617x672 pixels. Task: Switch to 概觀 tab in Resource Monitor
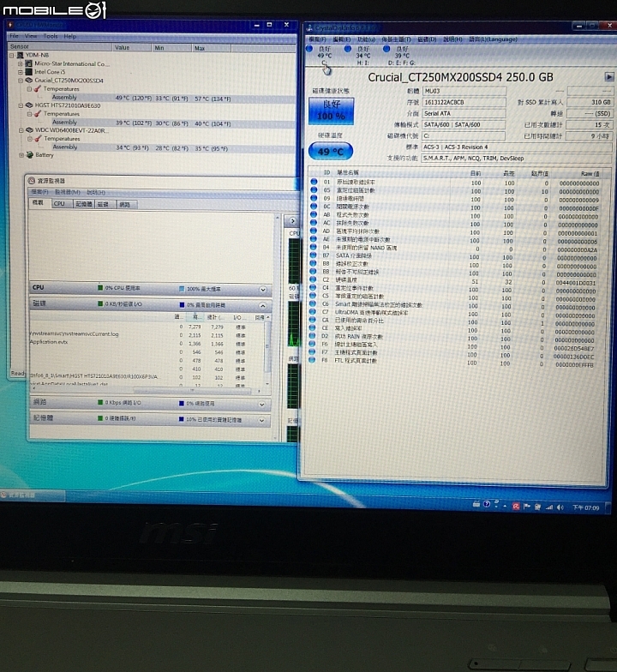pyautogui.click(x=39, y=202)
